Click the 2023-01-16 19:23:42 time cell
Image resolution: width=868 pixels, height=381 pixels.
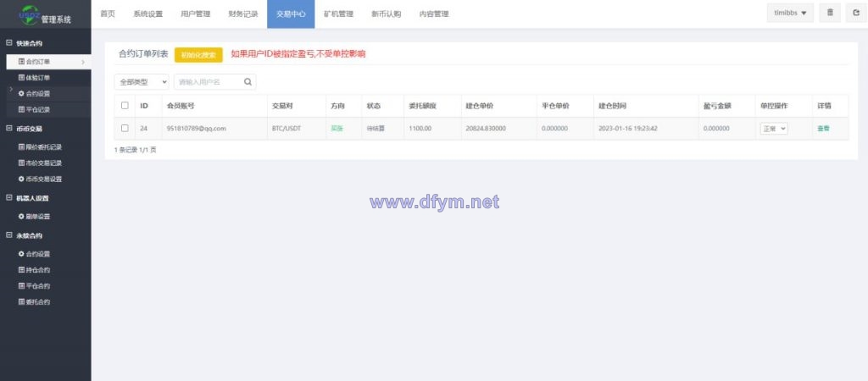[x=626, y=129]
